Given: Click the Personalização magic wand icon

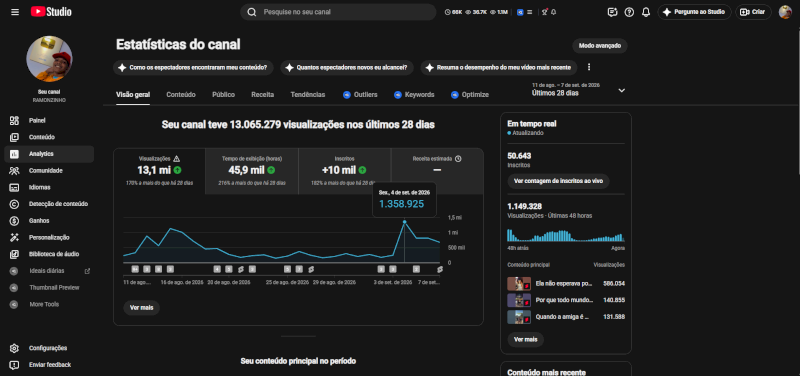Looking at the screenshot, I should 14,237.
